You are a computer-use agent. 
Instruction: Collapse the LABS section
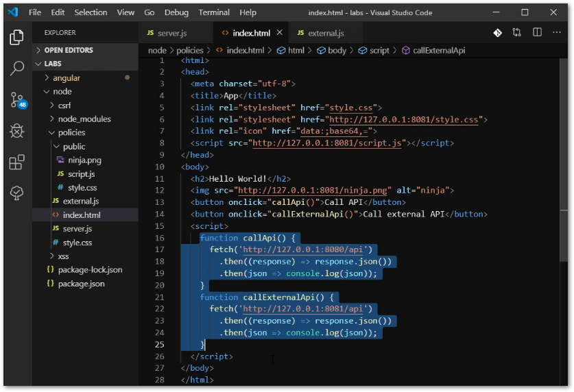[85, 64]
